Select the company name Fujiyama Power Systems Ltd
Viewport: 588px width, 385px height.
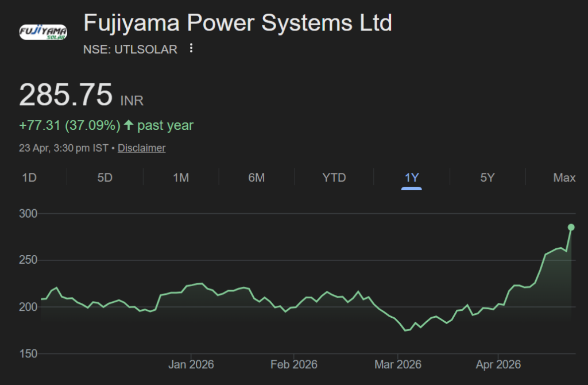(238, 23)
